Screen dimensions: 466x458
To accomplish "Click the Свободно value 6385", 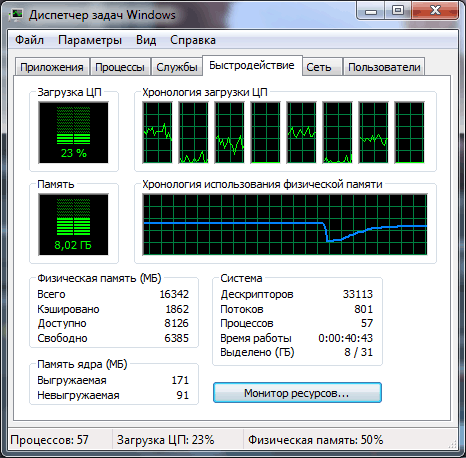I will (176, 338).
